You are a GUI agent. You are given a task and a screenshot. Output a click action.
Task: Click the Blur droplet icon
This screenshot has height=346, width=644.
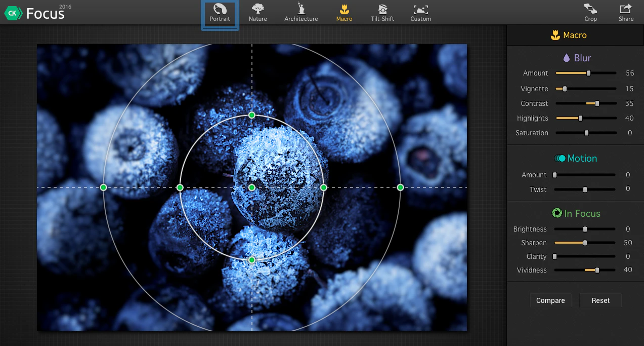pyautogui.click(x=567, y=58)
